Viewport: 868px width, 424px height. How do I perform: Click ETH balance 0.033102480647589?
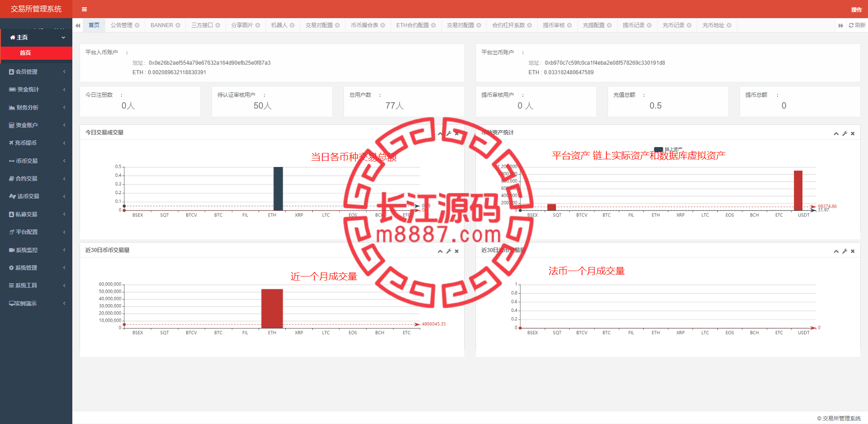point(569,72)
